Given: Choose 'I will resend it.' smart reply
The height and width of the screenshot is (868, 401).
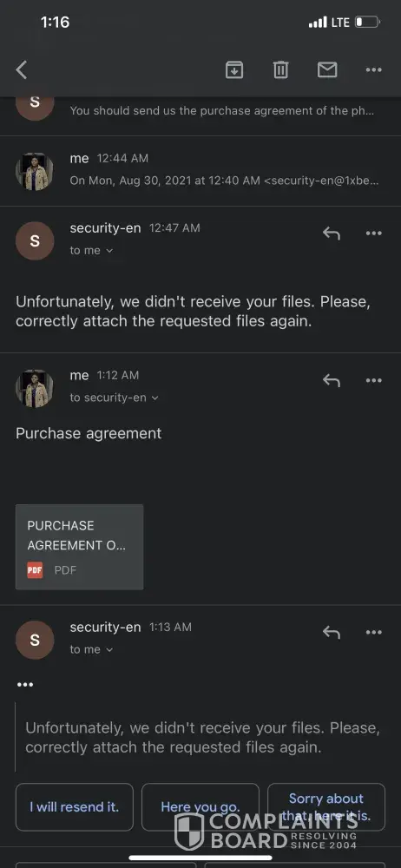Looking at the screenshot, I should [x=75, y=807].
